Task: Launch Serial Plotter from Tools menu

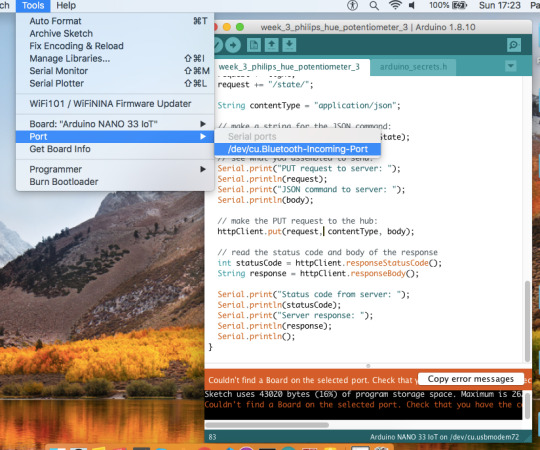Action: pos(115,83)
